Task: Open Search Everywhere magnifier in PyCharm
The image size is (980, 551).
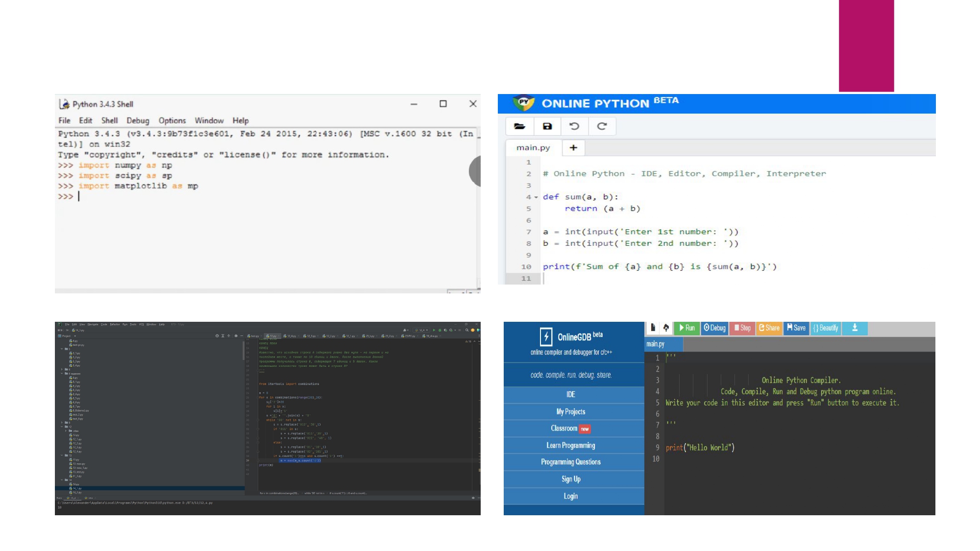Action: 467,330
